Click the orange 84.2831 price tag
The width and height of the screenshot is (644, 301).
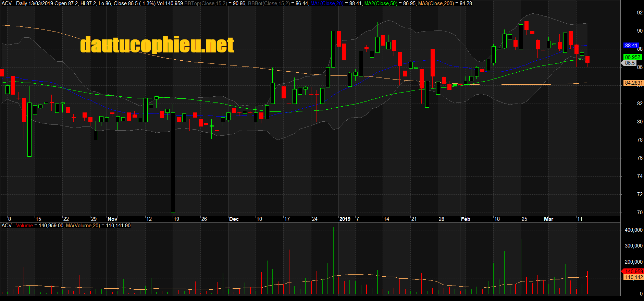(633, 83)
